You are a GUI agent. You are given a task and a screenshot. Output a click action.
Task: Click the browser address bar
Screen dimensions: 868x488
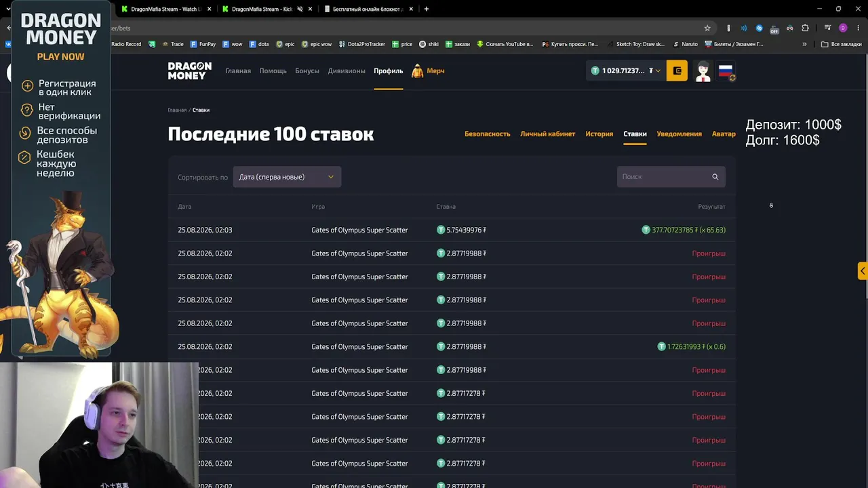pos(407,28)
